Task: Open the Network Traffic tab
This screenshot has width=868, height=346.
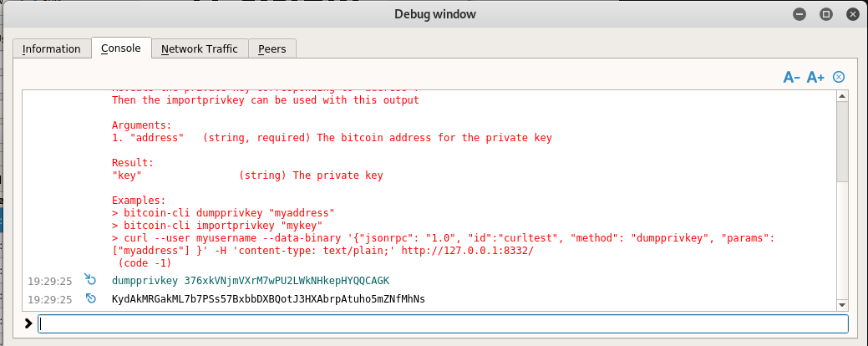Action: point(200,48)
